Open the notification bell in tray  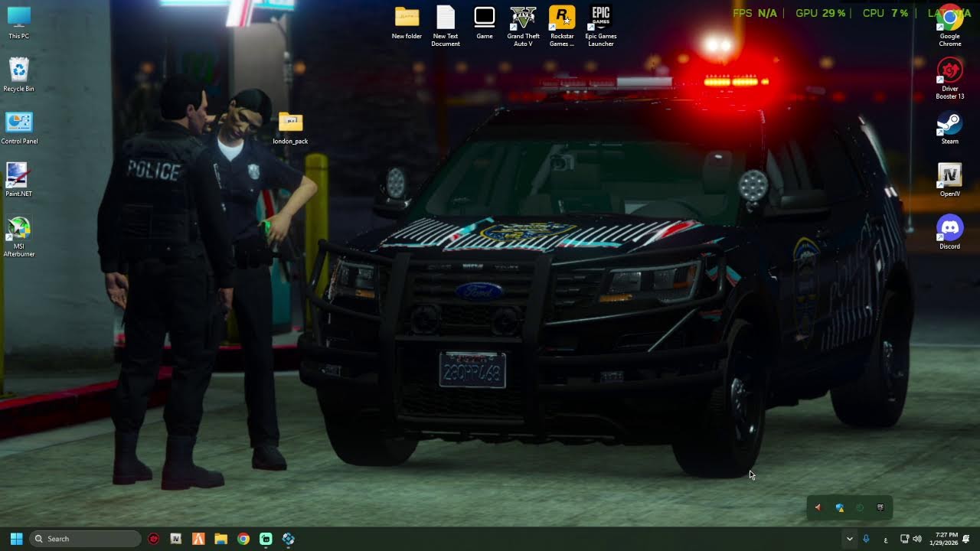967,539
